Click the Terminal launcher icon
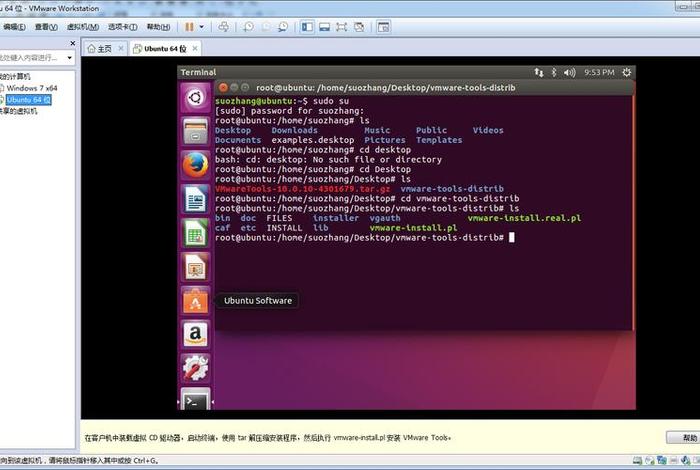700x470 pixels. [x=195, y=399]
